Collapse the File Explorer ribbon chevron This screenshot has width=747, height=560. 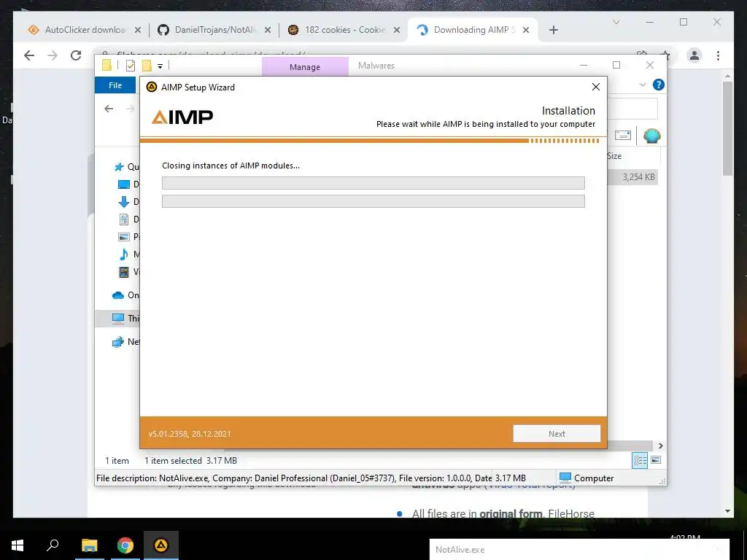[642, 85]
